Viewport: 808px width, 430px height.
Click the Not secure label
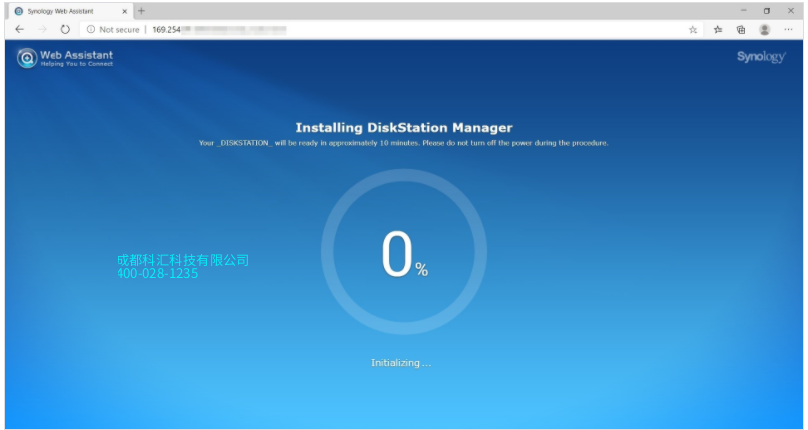point(120,30)
